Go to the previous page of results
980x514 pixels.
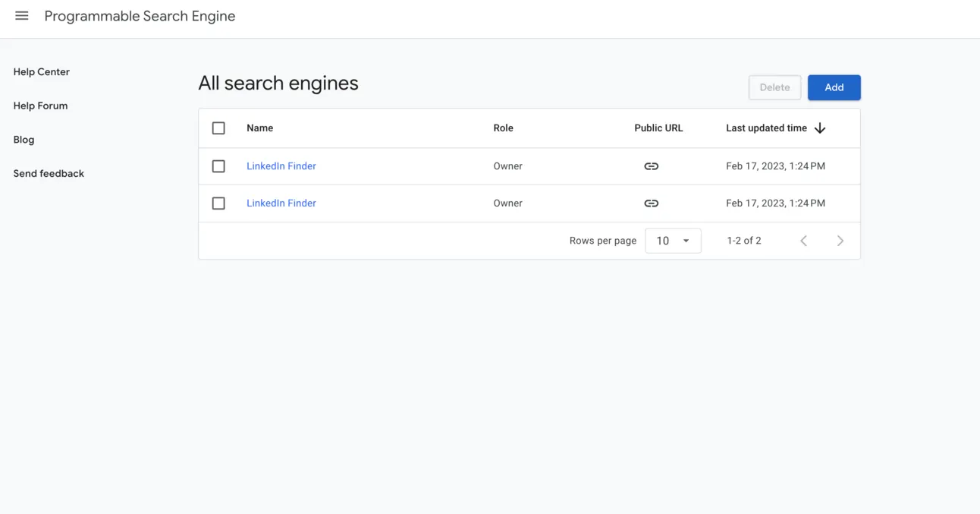click(x=803, y=241)
